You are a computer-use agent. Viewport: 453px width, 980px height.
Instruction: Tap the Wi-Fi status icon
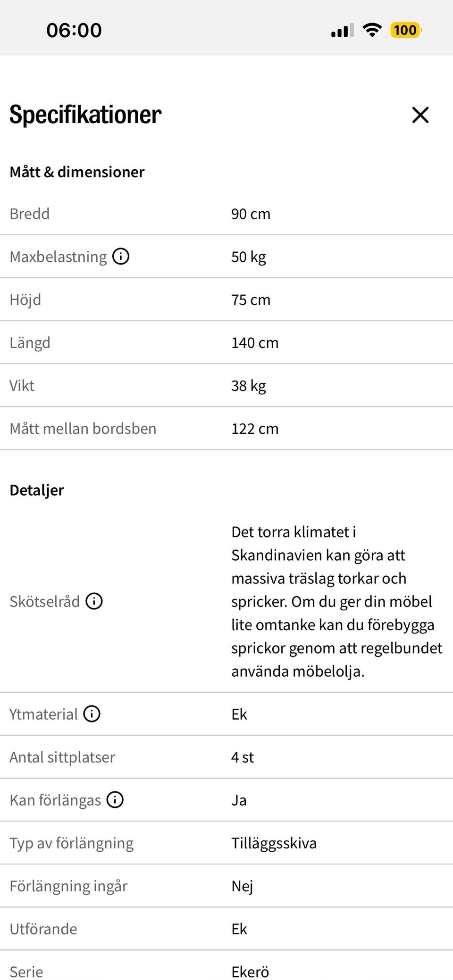372,30
